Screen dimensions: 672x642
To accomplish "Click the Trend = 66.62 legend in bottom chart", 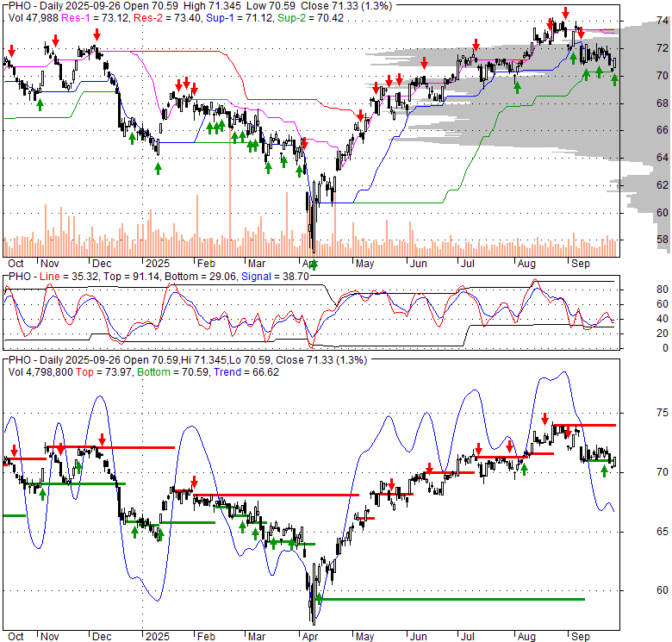I will [246, 372].
